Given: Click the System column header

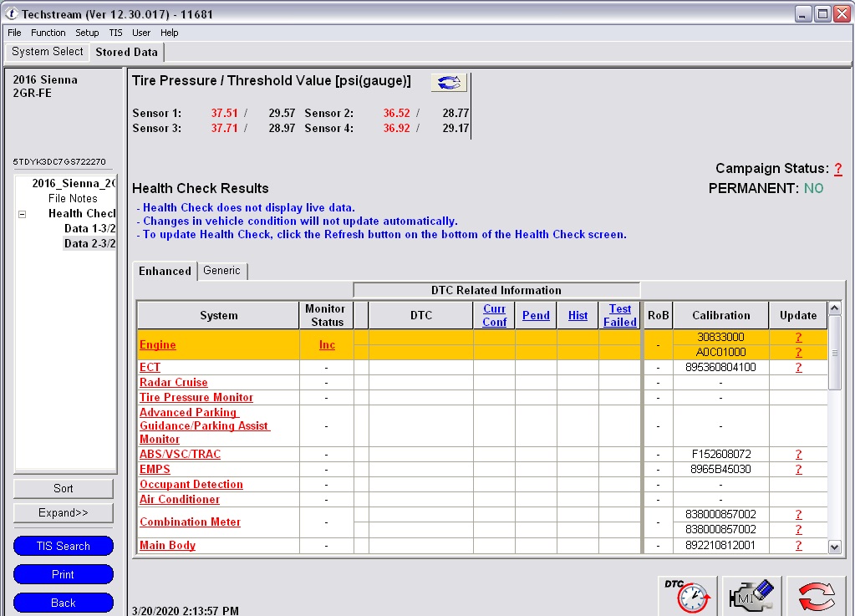Looking at the screenshot, I should tap(218, 315).
